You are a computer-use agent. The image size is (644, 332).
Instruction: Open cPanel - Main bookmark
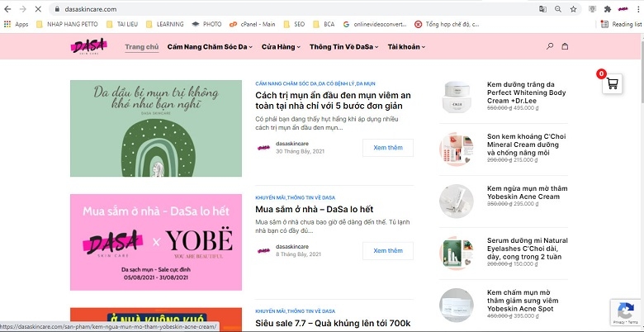pos(252,24)
